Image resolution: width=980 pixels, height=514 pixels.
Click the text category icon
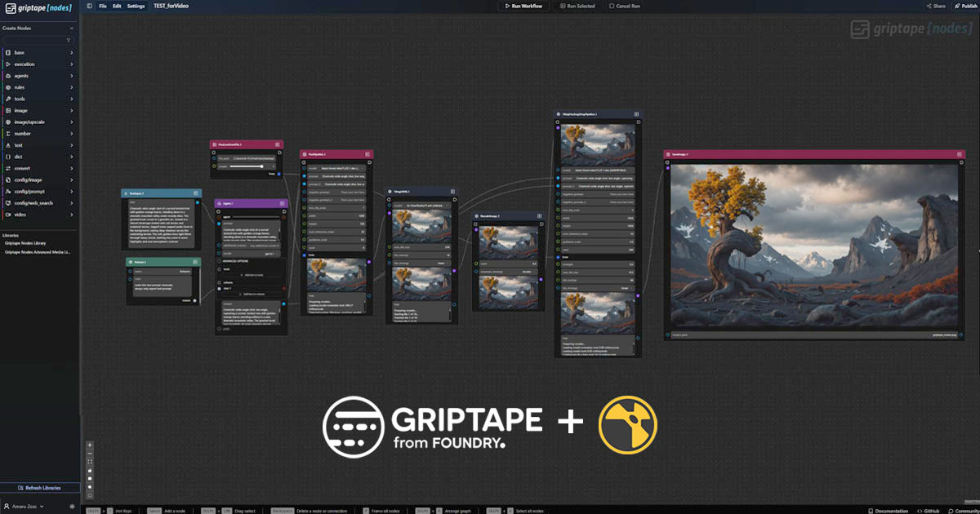pyautogui.click(x=7, y=145)
